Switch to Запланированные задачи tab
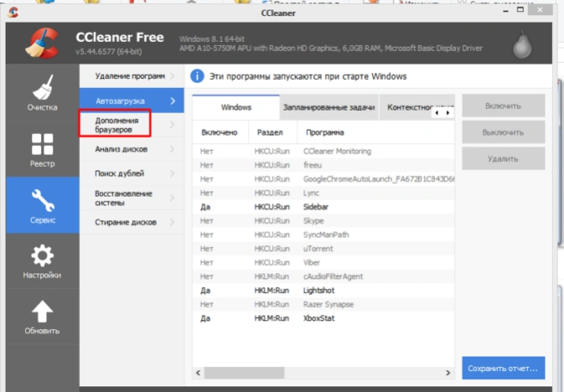This screenshot has width=564, height=392. [328, 107]
